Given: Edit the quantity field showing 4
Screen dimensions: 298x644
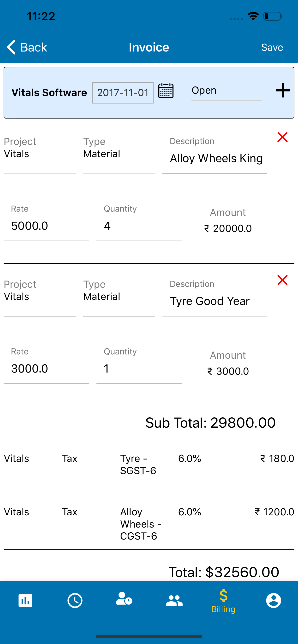Looking at the screenshot, I should (x=139, y=226).
